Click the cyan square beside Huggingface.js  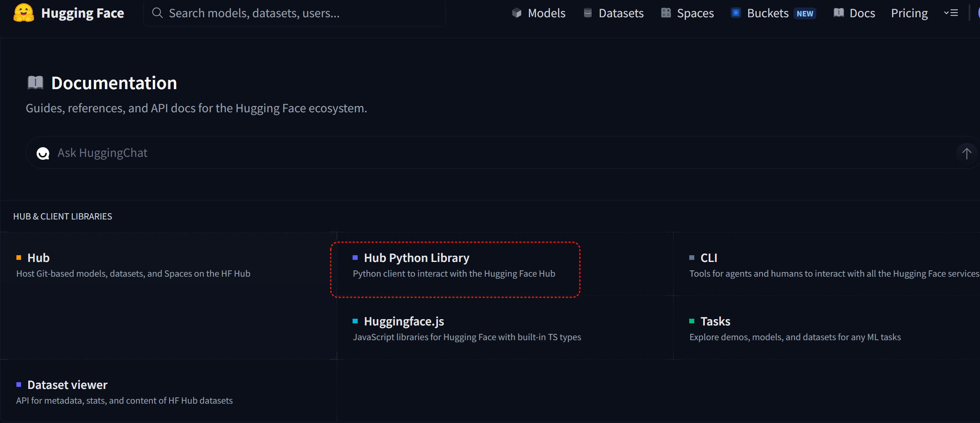(x=355, y=321)
